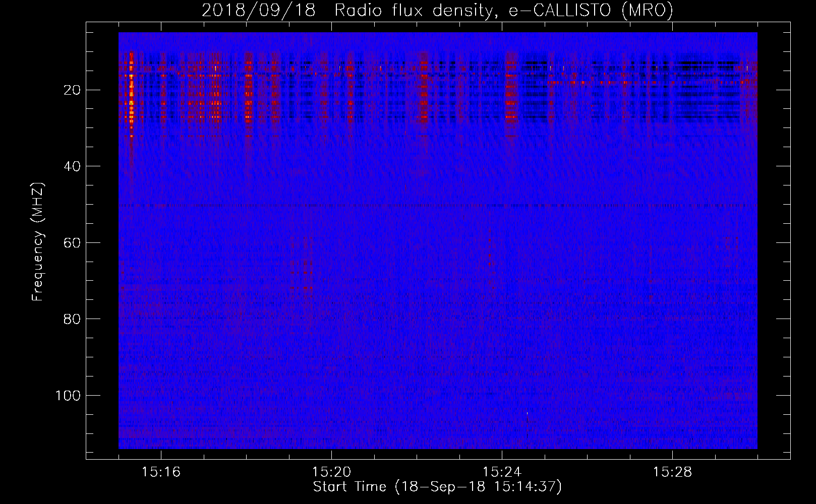Click the 100 MHz frequency tick label
This screenshot has width=816, height=504.
pyautogui.click(x=68, y=396)
